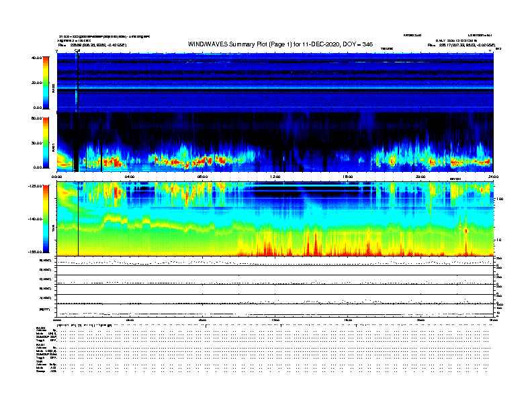Viewport: 532px width, 411px height.
Task: Click the 12:00 tick under the RAD1 spectrogram
Action: (x=275, y=177)
